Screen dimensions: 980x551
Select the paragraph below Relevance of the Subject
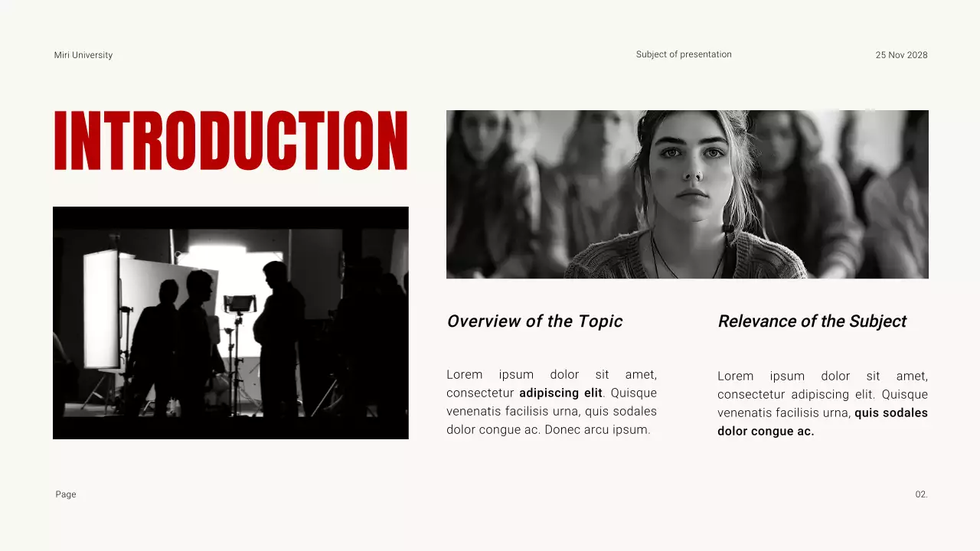[822, 403]
